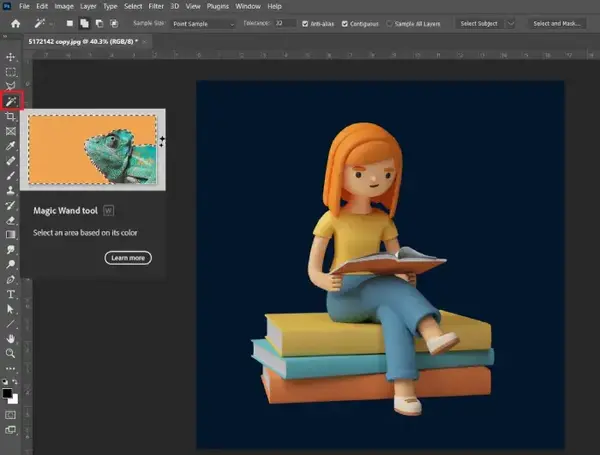Open the Image menu
The image size is (600, 455).
coord(64,7)
